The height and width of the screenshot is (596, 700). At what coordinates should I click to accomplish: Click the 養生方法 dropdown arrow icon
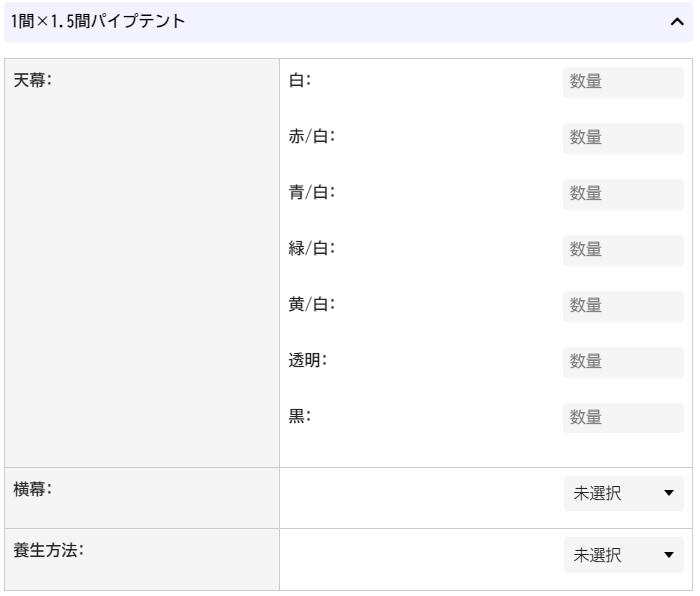669,555
